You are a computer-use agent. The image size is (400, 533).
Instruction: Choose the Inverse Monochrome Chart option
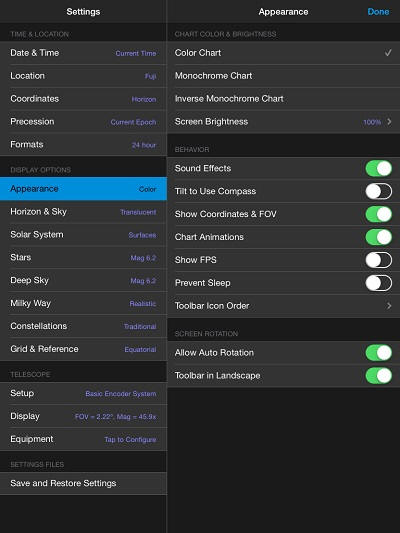point(283,99)
